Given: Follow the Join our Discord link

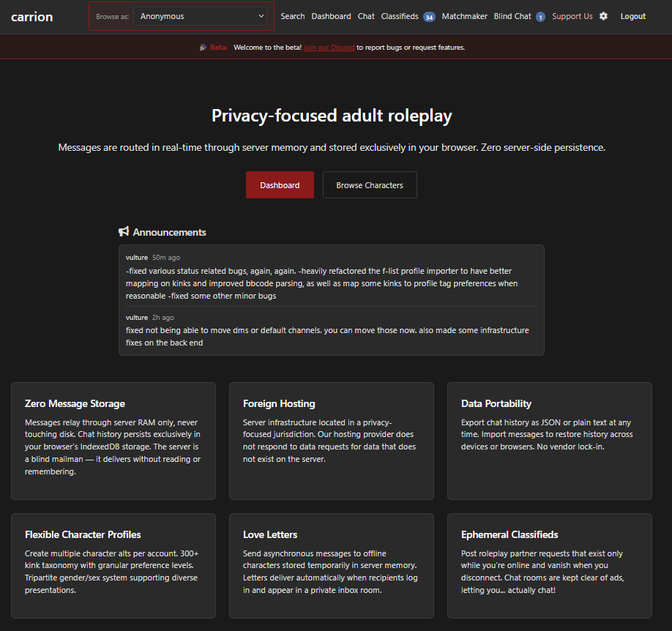Looking at the screenshot, I should coord(329,47).
